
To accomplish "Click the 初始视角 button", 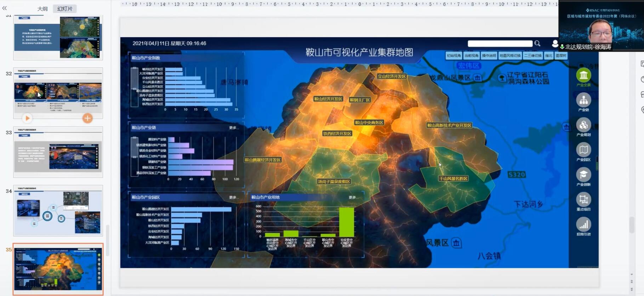I will point(454,56).
